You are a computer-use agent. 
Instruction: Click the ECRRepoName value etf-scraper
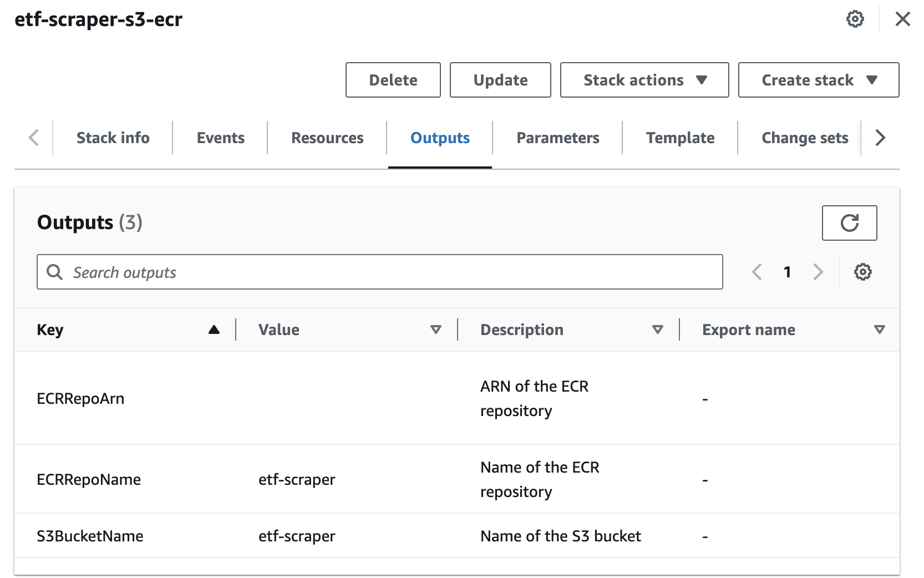297,480
